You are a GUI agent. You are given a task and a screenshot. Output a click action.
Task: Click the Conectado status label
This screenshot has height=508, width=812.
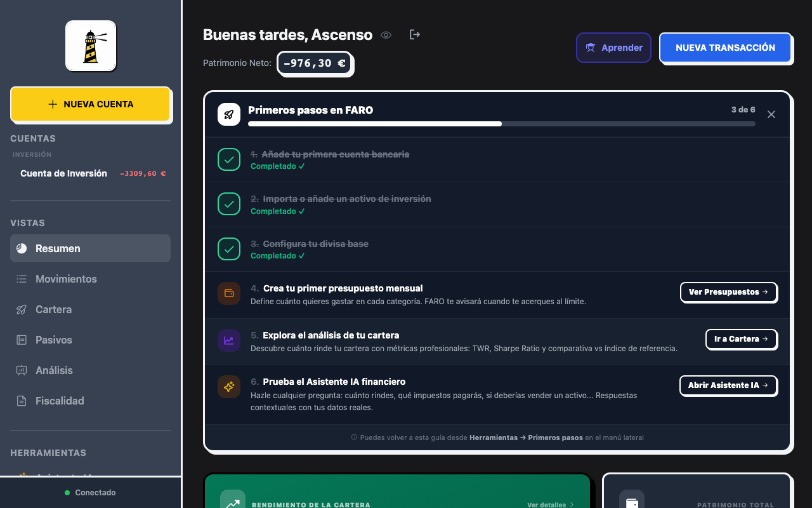pos(95,493)
